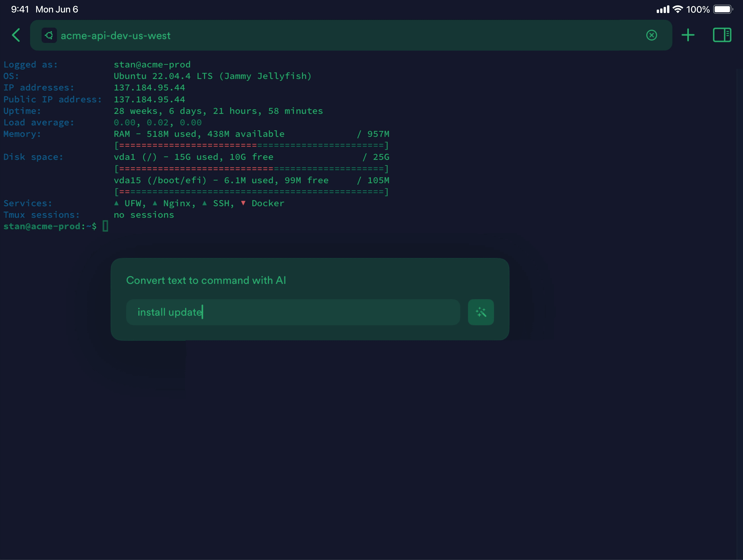Go back with the left chevron

click(16, 35)
